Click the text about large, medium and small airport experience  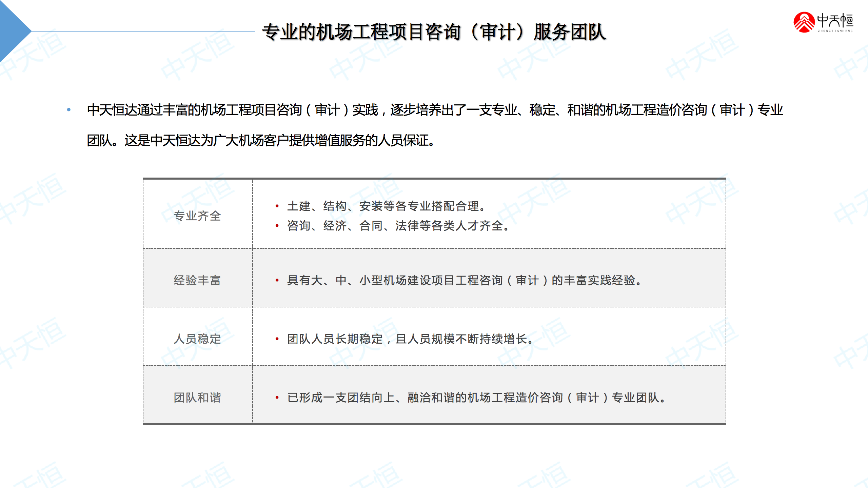point(465,280)
